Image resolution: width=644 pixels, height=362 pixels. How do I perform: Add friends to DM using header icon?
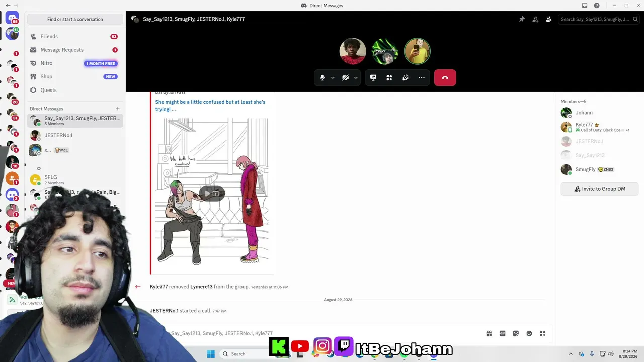[535, 19]
